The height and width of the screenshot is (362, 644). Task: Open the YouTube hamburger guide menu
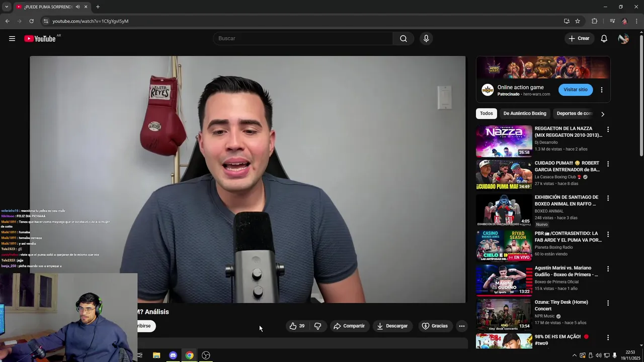12,39
